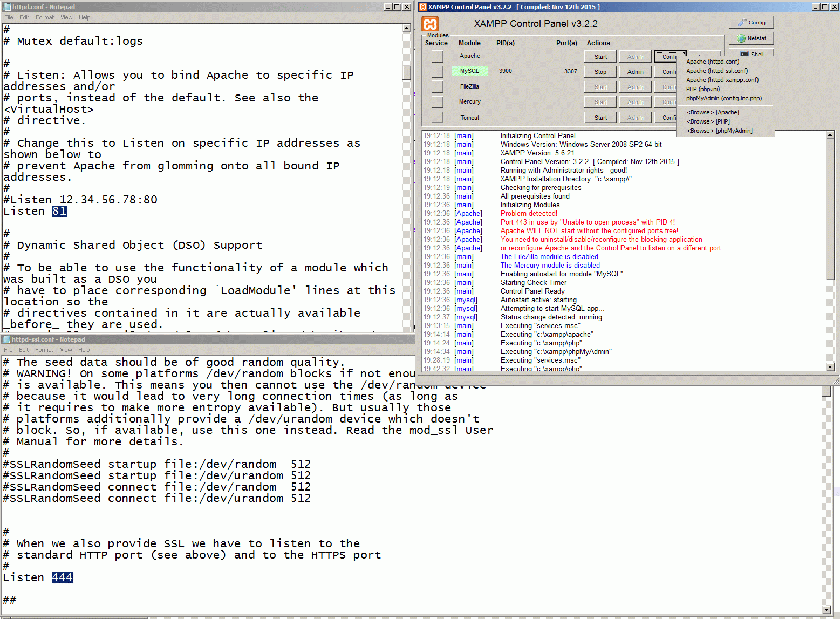The height and width of the screenshot is (619, 840).
Task: Click the XAMPP log scroll down arrow
Action: click(830, 367)
